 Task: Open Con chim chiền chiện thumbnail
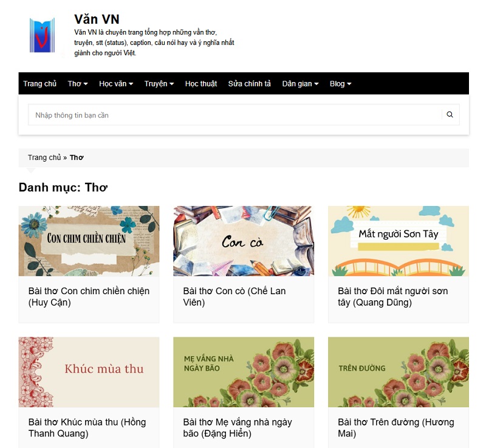click(x=89, y=241)
